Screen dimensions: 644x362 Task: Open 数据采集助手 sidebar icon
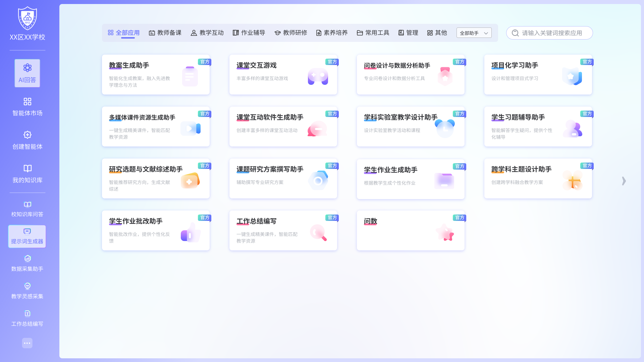coord(28,258)
